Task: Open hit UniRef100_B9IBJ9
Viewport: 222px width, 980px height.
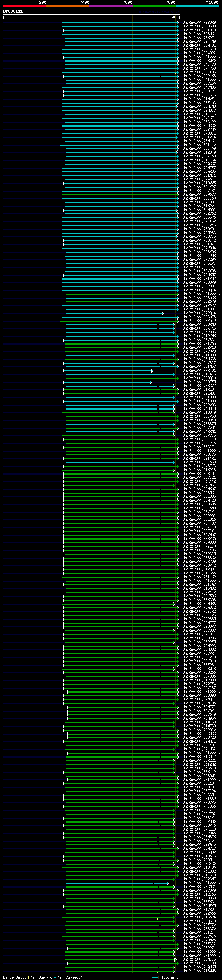Action: (x=199, y=30)
